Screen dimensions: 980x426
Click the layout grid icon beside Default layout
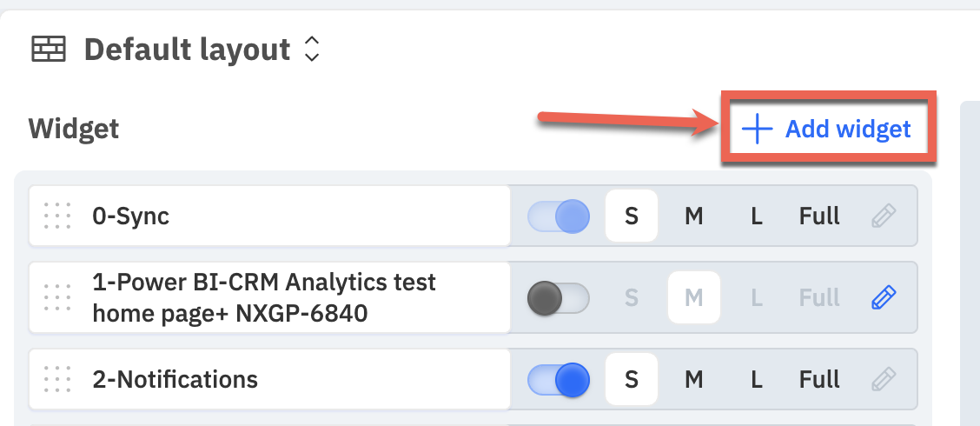coord(49,49)
